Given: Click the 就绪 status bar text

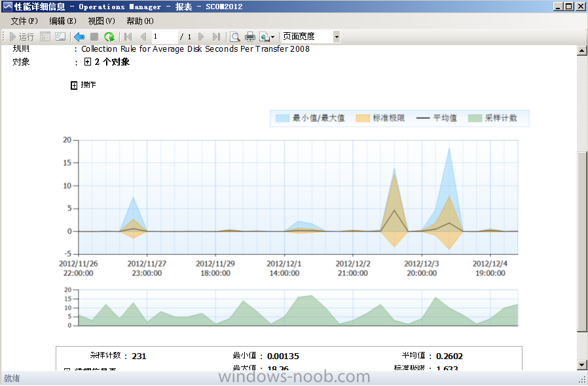Looking at the screenshot, I should [x=12, y=378].
